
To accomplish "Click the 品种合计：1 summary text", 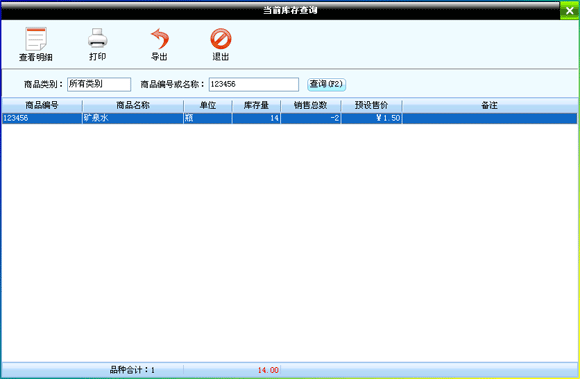I will pyautogui.click(x=132, y=370).
